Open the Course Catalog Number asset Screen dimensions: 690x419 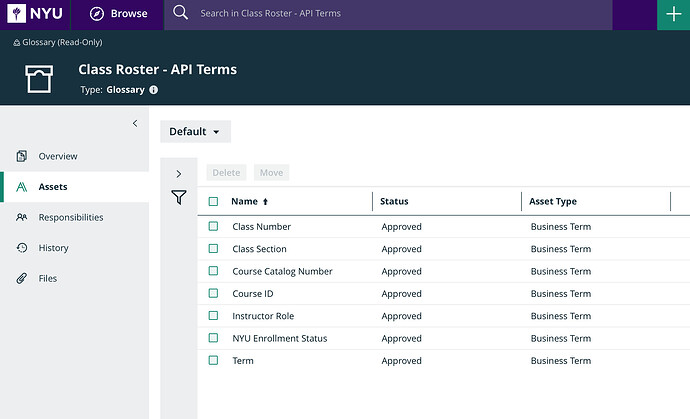click(282, 271)
